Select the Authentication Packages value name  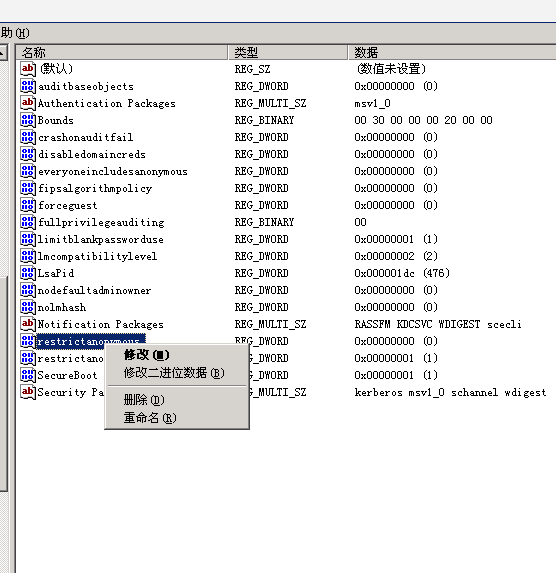click(107, 103)
